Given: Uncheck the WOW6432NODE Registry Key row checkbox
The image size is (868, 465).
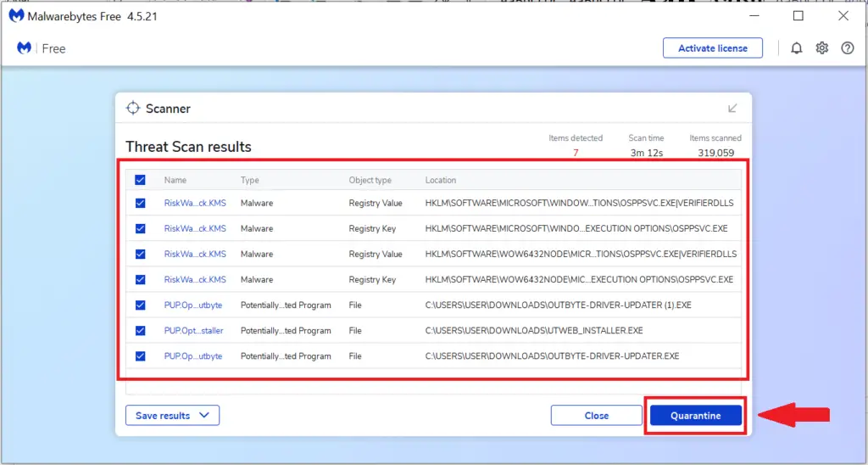Looking at the screenshot, I should click(140, 280).
